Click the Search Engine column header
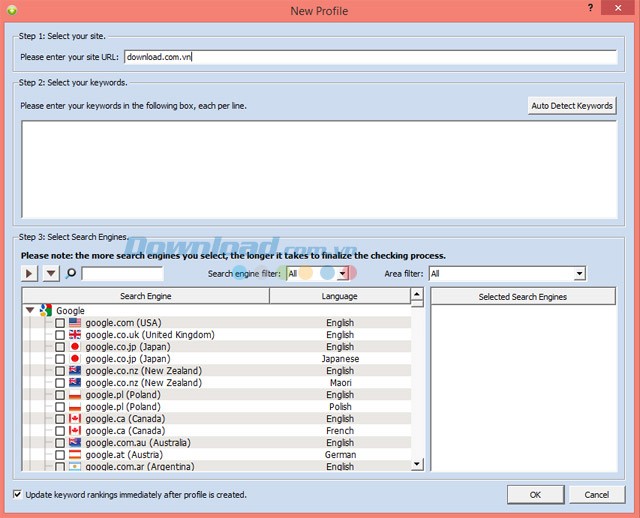 pyautogui.click(x=145, y=296)
